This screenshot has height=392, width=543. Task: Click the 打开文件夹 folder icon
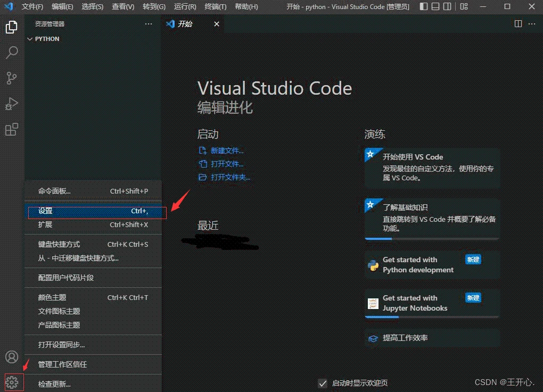203,177
